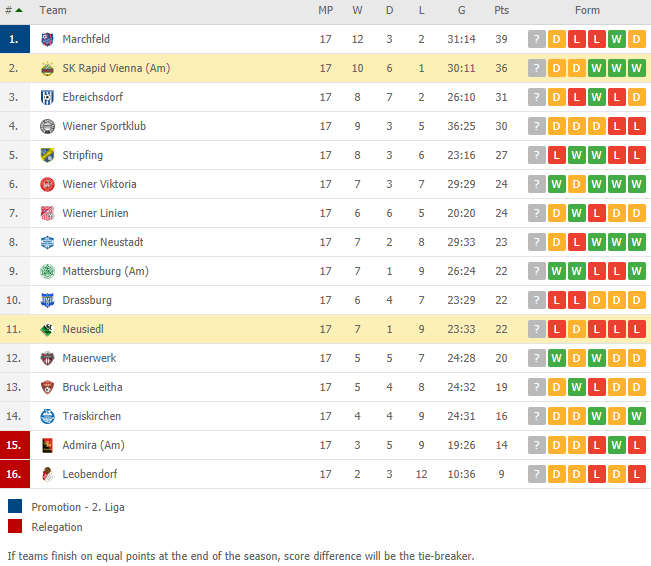Click the Stripfing team logo
The width and height of the screenshot is (651, 566).
[47, 155]
